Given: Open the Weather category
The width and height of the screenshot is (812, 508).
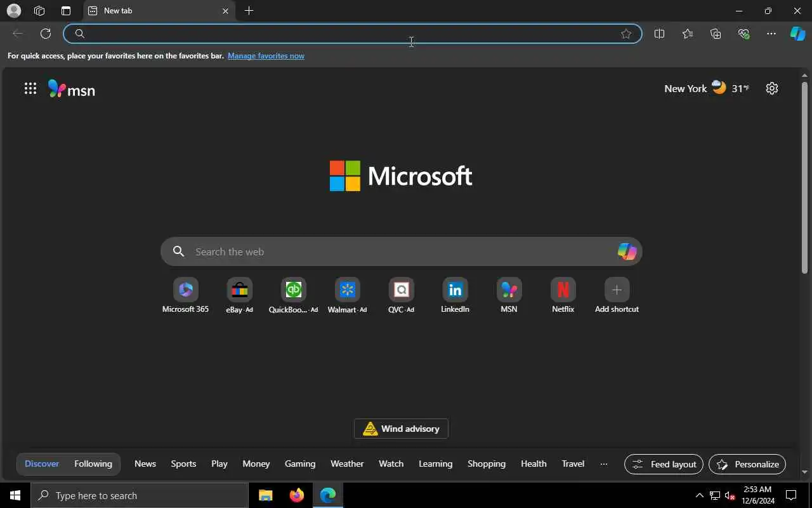Looking at the screenshot, I should pyautogui.click(x=347, y=464).
